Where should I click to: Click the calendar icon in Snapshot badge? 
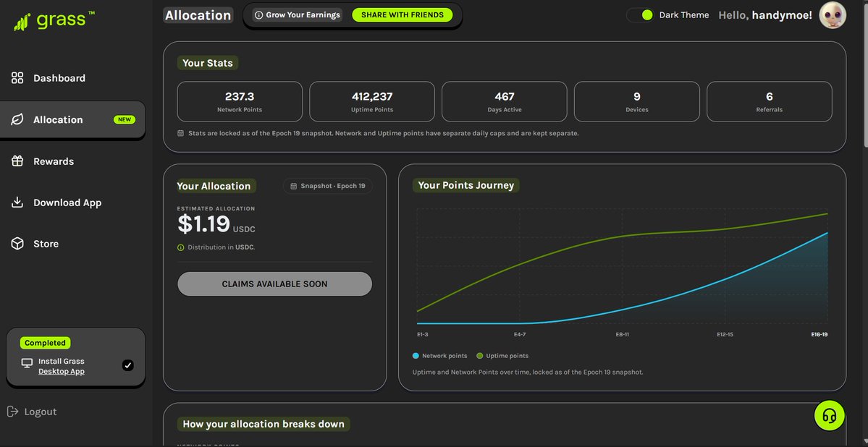tap(294, 186)
